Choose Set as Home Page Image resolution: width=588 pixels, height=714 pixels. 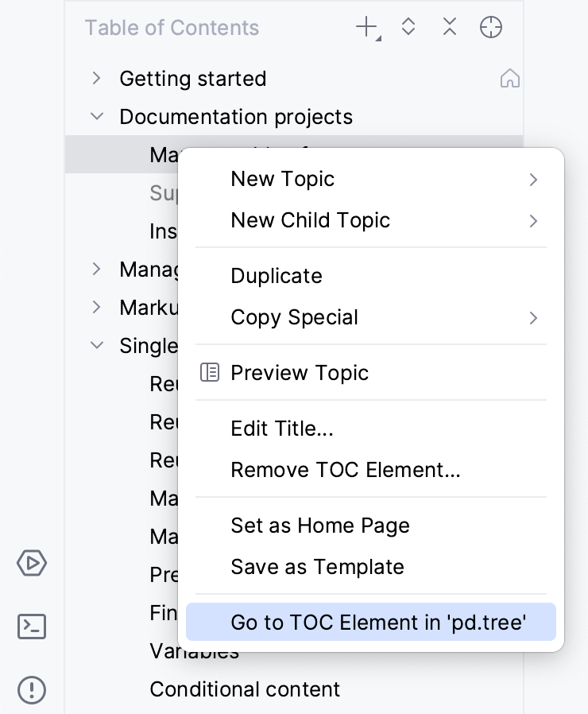pos(320,526)
